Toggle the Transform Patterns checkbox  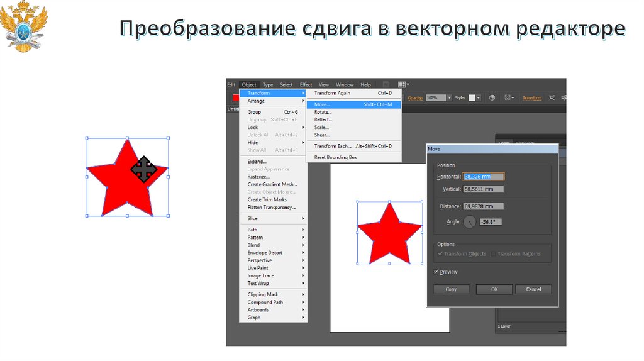coord(493,254)
